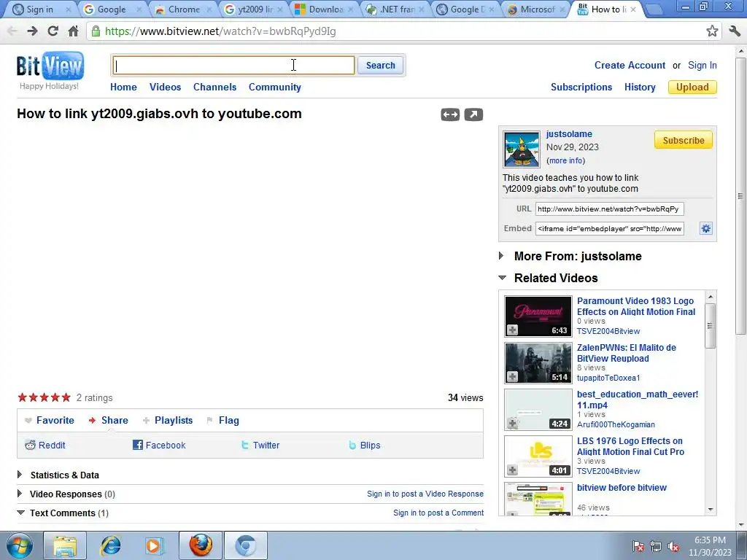Open the Community navigation item
The height and width of the screenshot is (560, 747).
click(275, 87)
